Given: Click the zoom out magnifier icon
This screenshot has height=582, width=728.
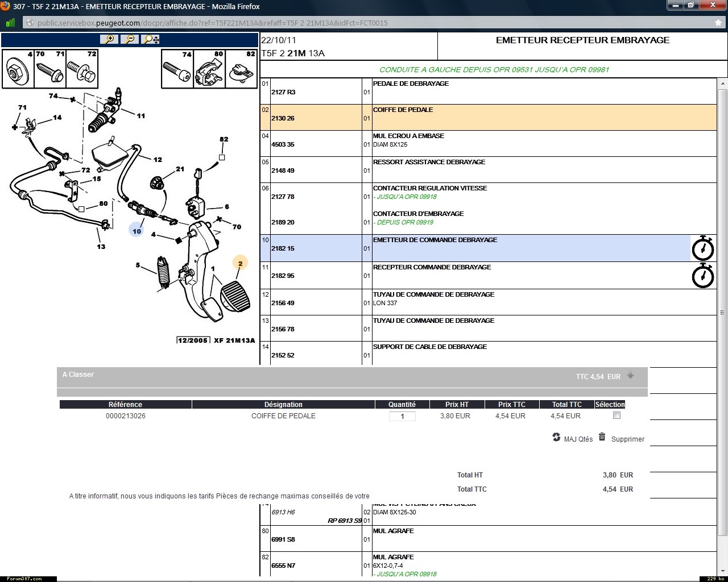Looking at the screenshot, I should 130,39.
